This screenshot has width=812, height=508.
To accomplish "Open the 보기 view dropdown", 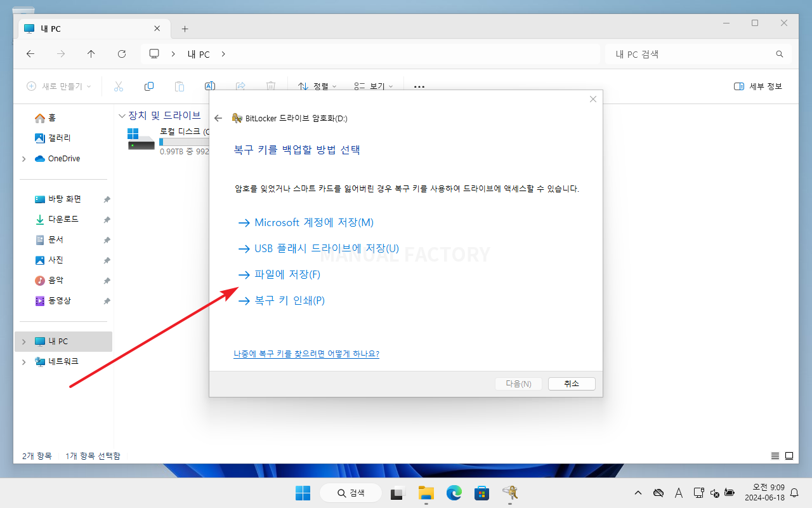I will tap(374, 86).
